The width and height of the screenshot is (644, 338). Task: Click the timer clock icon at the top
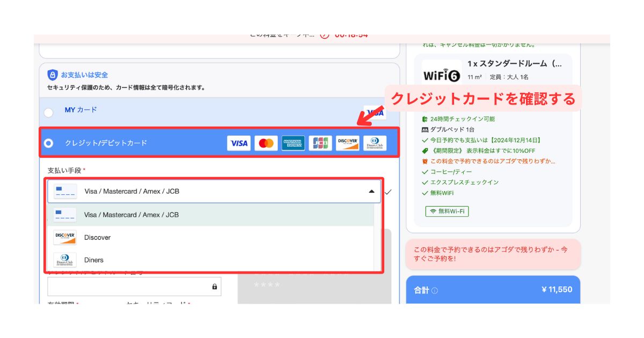coord(325,35)
